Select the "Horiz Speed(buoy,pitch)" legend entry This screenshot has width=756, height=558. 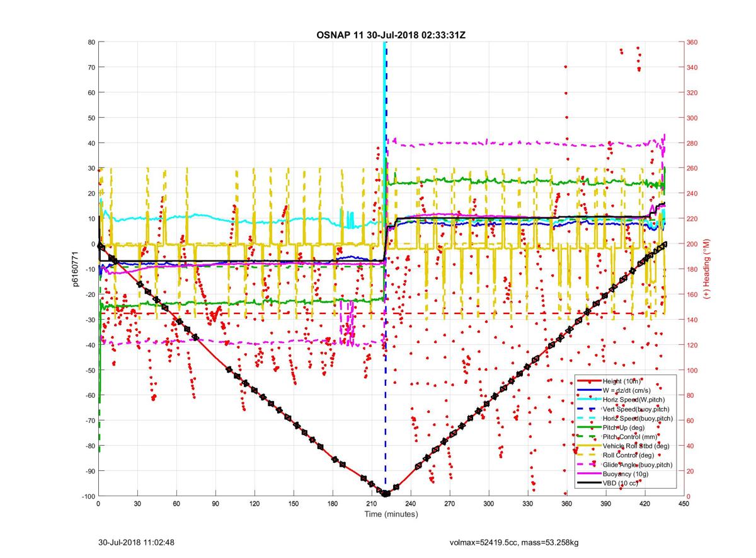[638, 418]
